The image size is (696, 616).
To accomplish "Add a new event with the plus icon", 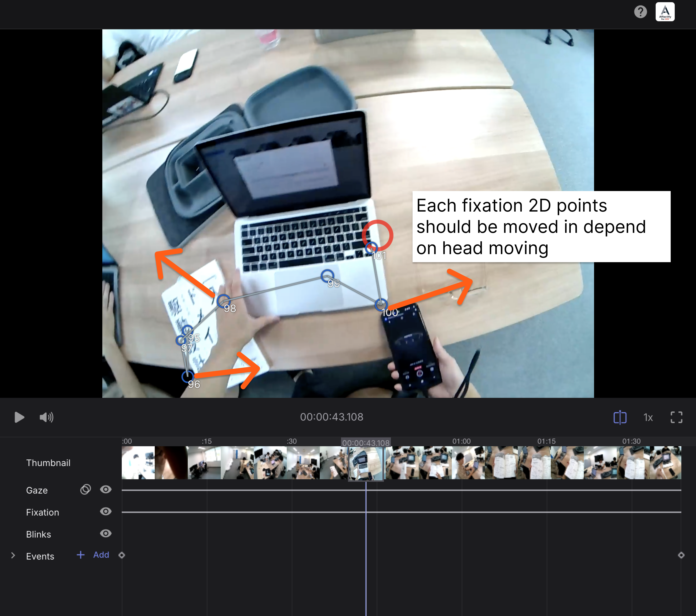I will click(81, 555).
